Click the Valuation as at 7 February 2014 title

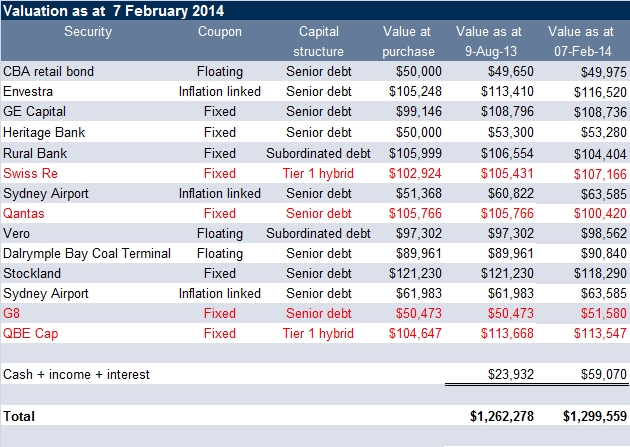tap(114, 11)
